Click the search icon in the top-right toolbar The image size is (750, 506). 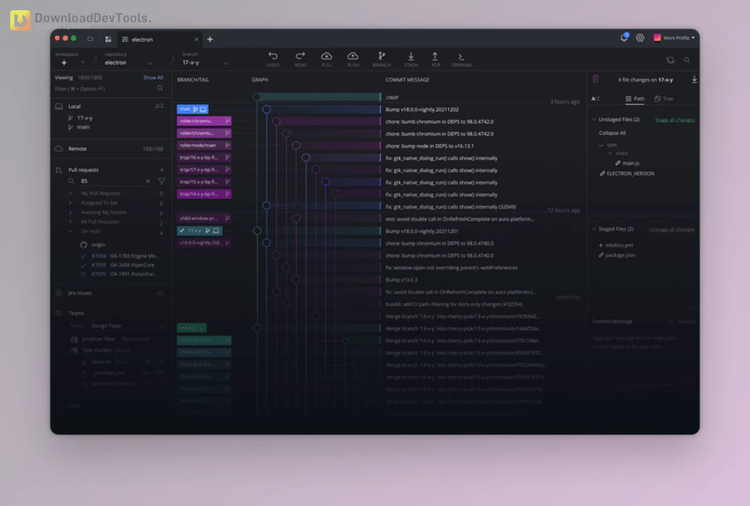pyautogui.click(x=687, y=60)
